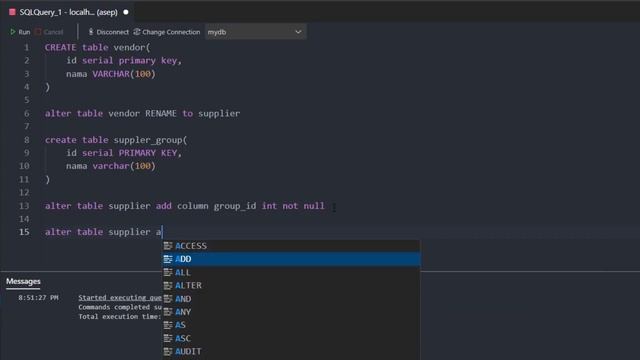The width and height of the screenshot is (640, 360).
Task: Choose AND from the autocomplete list
Action: click(291, 299)
